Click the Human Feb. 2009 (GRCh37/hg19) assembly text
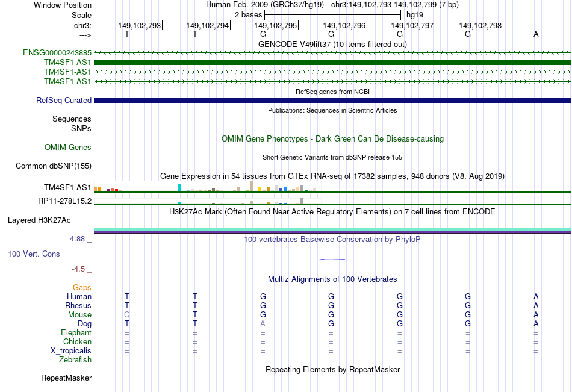The width and height of the screenshot is (572, 392). (264, 5)
